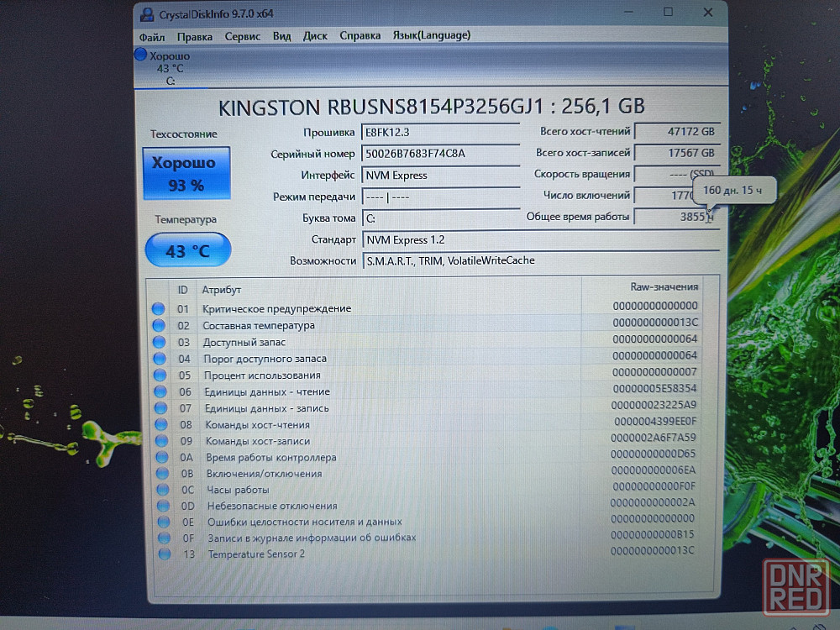Open the Диск menu
This screenshot has width=840, height=630.
315,36
